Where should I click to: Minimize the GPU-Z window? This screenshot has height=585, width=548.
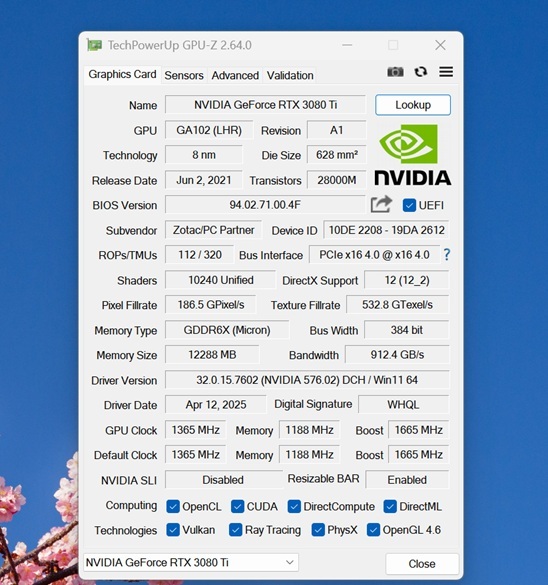pyautogui.click(x=347, y=45)
